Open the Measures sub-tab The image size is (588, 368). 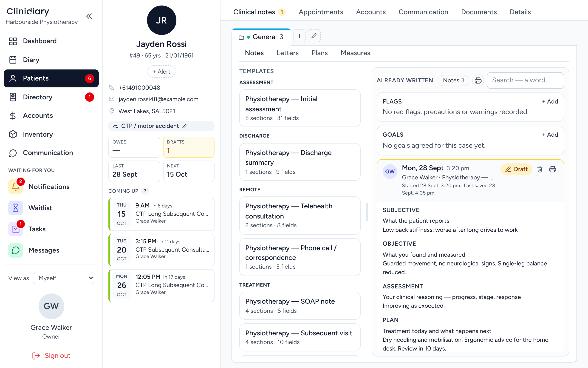(355, 53)
